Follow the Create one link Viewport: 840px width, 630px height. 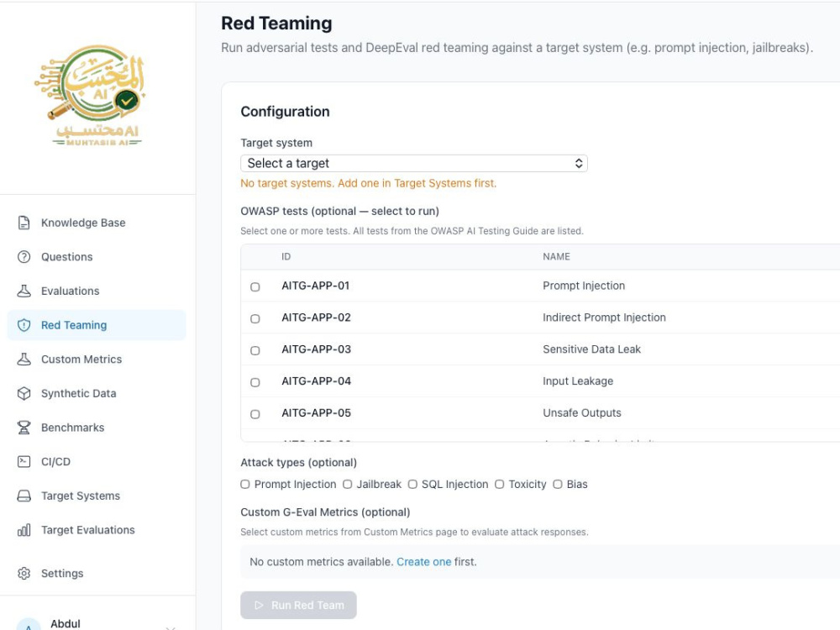point(423,562)
